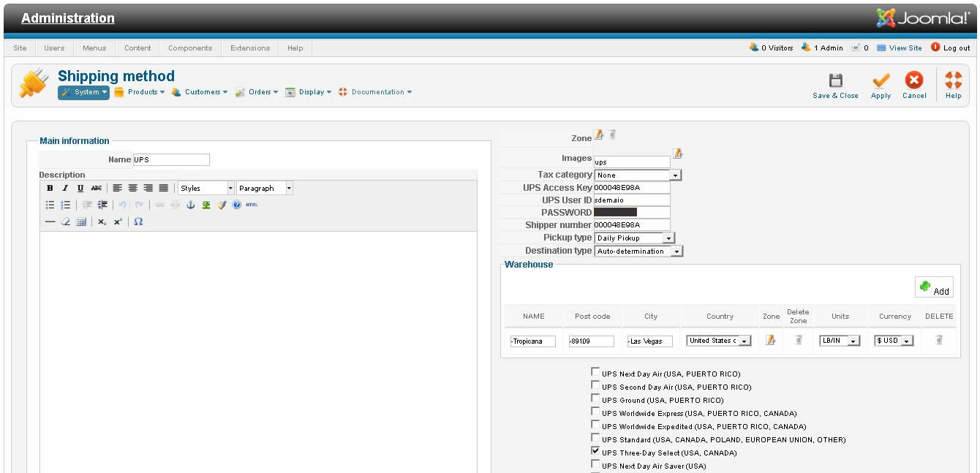Open the Menus menu
Viewport: 980px width, 473px height.
(x=94, y=48)
